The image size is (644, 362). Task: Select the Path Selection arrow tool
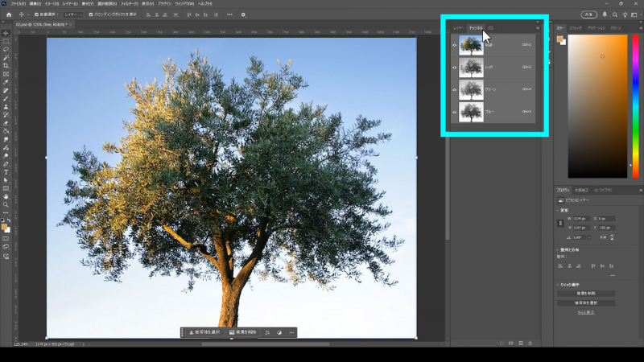(6, 180)
